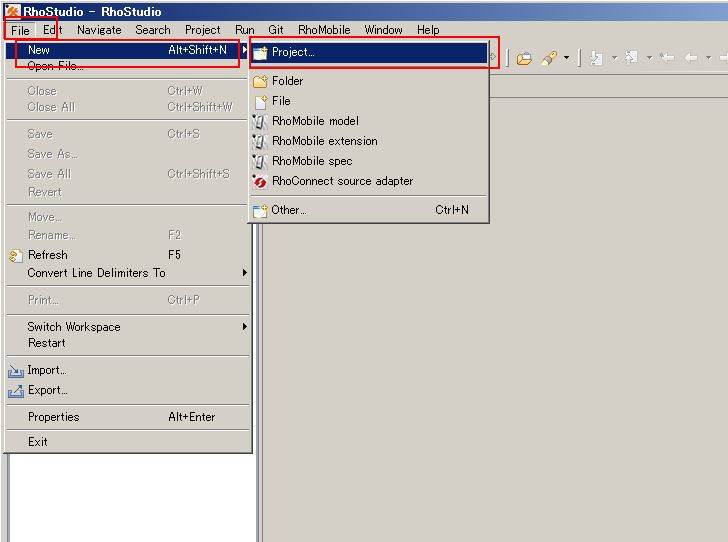Click the Import icon in File menu
Viewport: 728px width, 542px height.
pyautogui.click(x=16, y=371)
